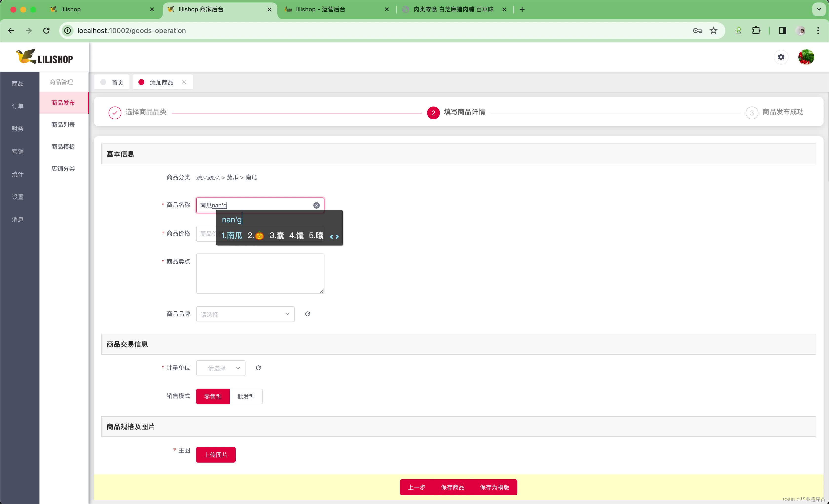Choose IME candidate 1.南瓜
829x504 pixels.
(x=232, y=235)
